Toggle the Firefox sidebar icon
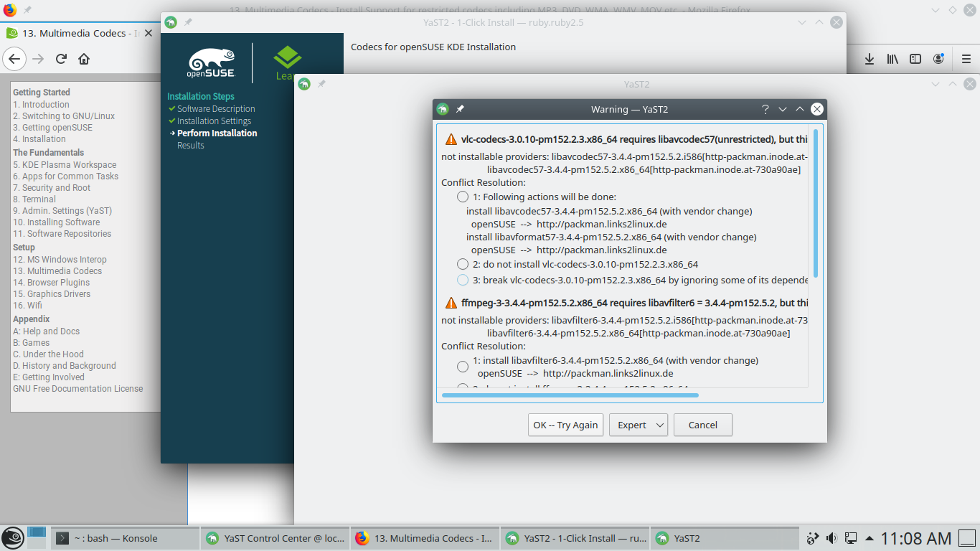This screenshot has width=980, height=551. [x=915, y=59]
